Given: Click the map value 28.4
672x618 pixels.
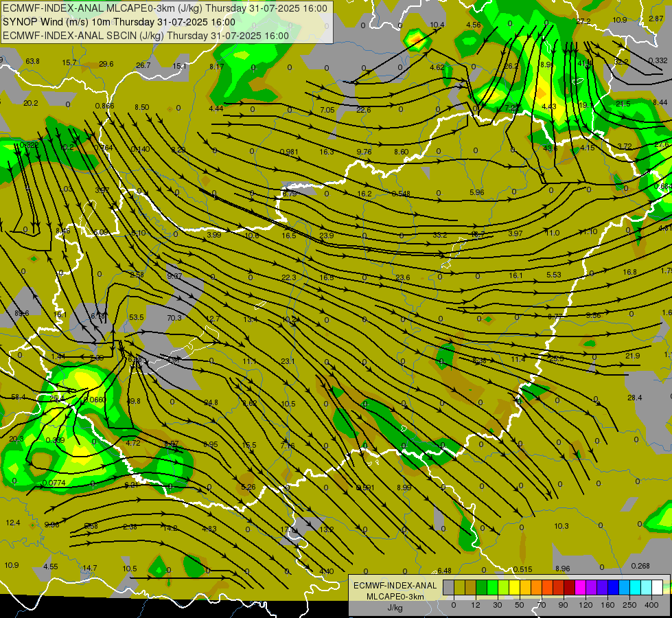Looking at the screenshot, I should (x=635, y=398).
